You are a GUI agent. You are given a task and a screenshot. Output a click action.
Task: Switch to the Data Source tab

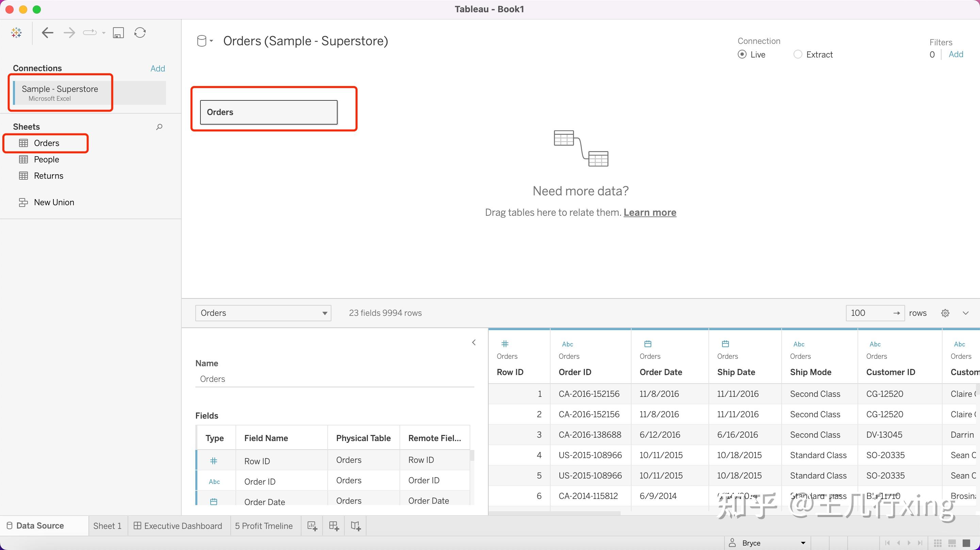click(44, 525)
